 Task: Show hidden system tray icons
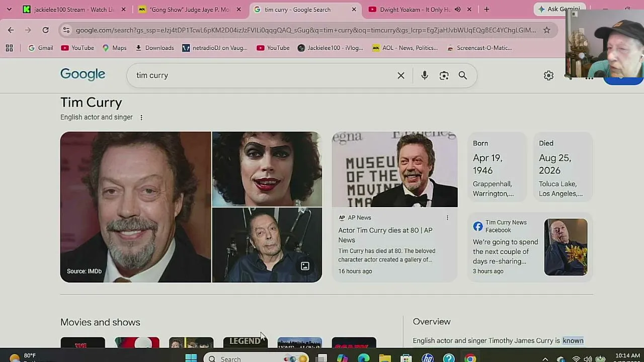click(x=545, y=359)
